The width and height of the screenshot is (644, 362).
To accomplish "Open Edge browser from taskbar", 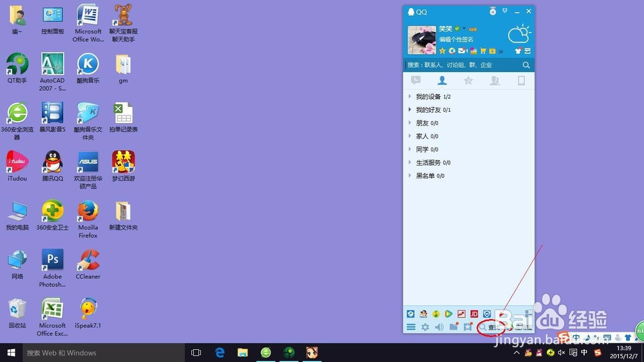I will coord(220,352).
